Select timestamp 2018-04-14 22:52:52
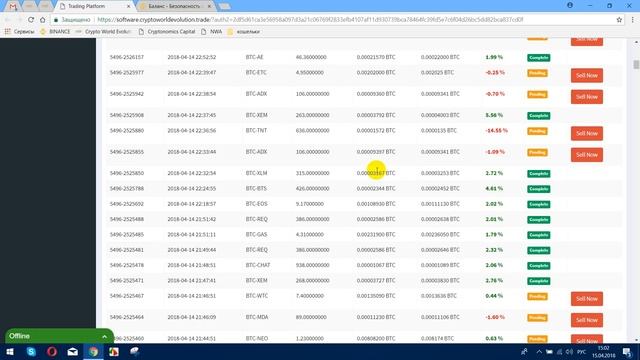 pos(191,57)
